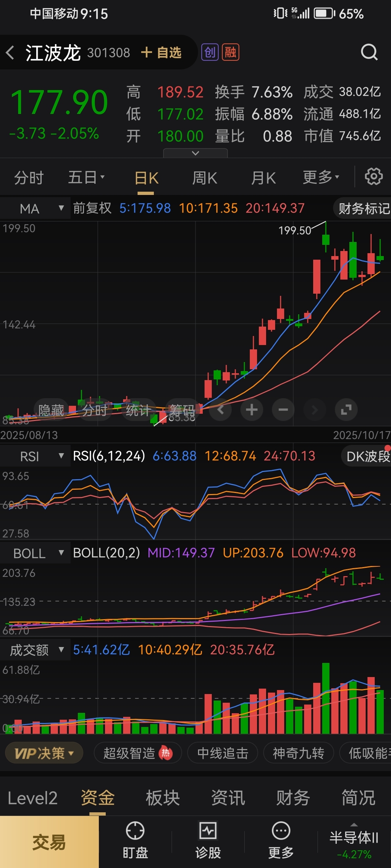Toggle 隐藏 chart overlay button
This screenshot has height=868, width=391.
51,410
